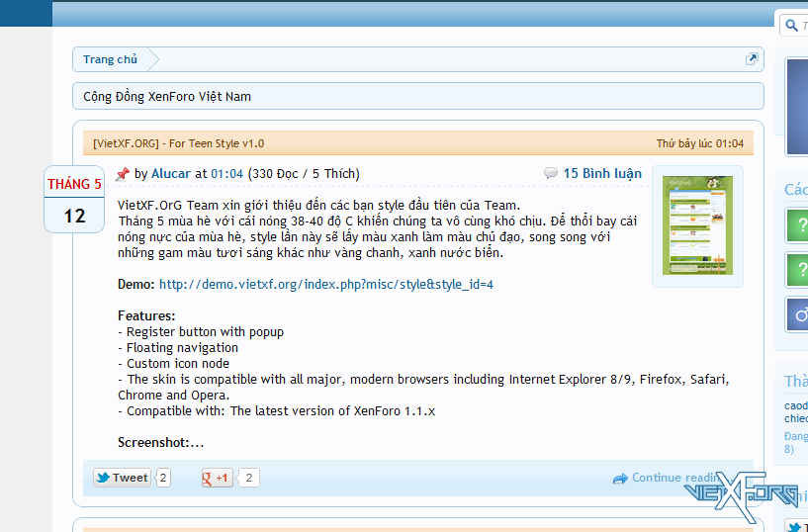This screenshot has height=532, width=808.
Task: Open the 15 Bình luận comments link
Action: (602, 174)
